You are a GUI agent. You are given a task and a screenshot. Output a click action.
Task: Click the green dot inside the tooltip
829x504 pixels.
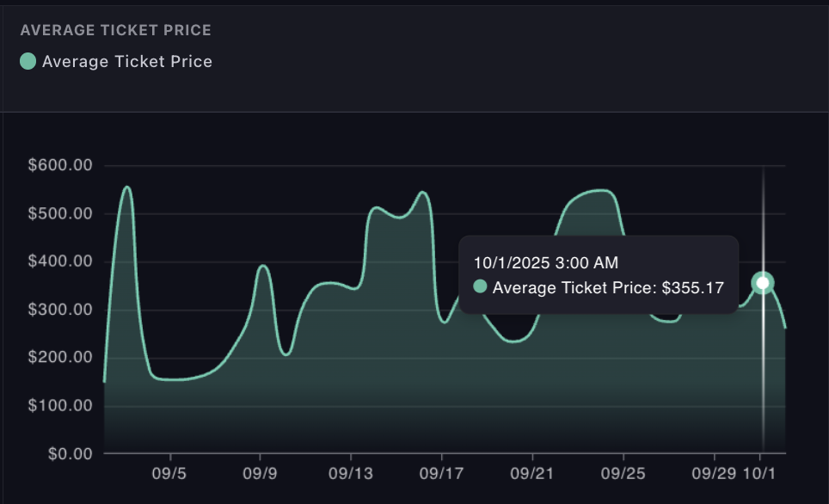point(480,287)
